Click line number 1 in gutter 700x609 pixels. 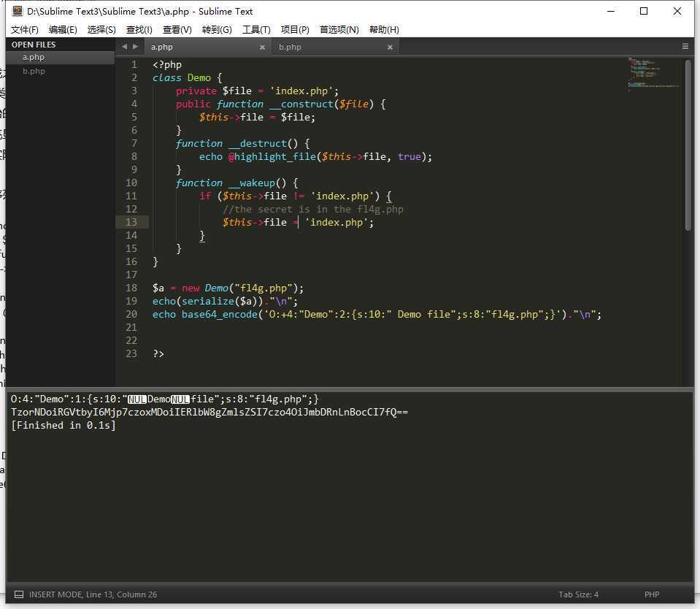point(134,65)
